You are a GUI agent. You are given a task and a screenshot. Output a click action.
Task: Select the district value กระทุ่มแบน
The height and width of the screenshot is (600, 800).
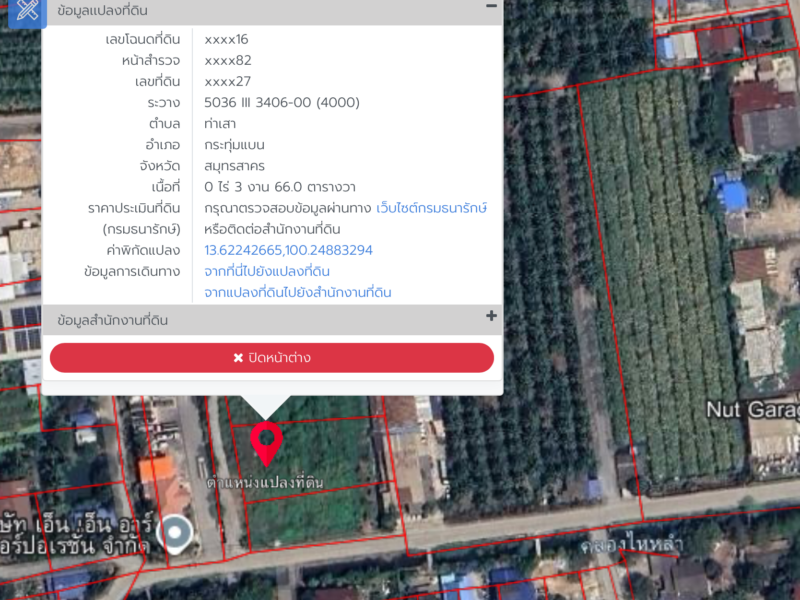pos(234,145)
